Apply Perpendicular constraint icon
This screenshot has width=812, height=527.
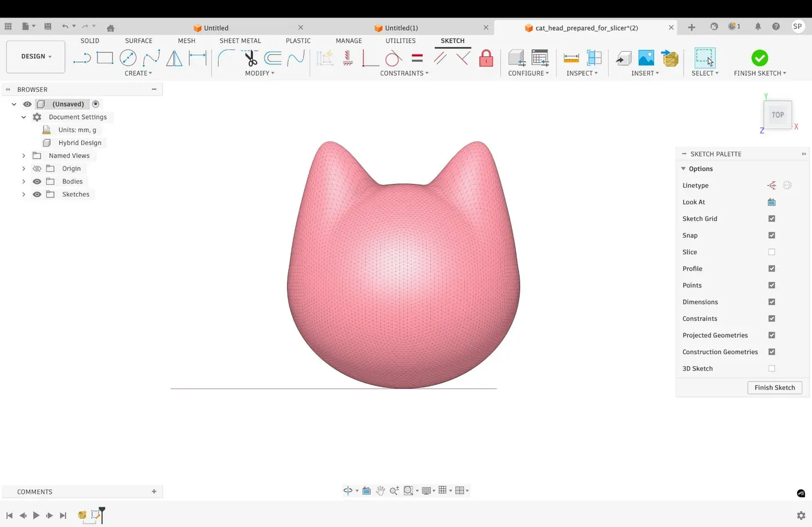(463, 58)
